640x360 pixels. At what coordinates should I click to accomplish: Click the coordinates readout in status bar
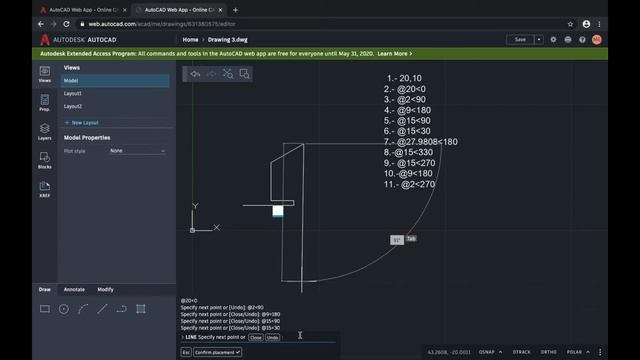(449, 352)
